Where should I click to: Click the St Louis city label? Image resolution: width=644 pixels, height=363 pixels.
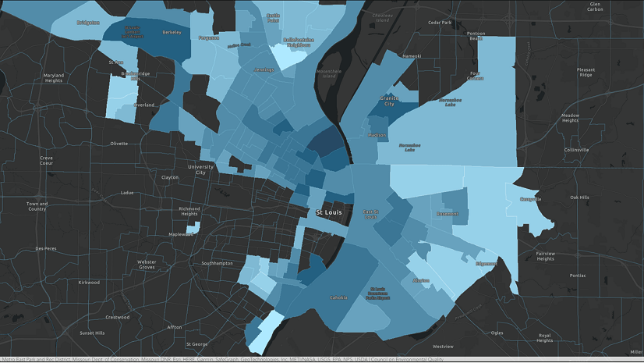(x=328, y=212)
